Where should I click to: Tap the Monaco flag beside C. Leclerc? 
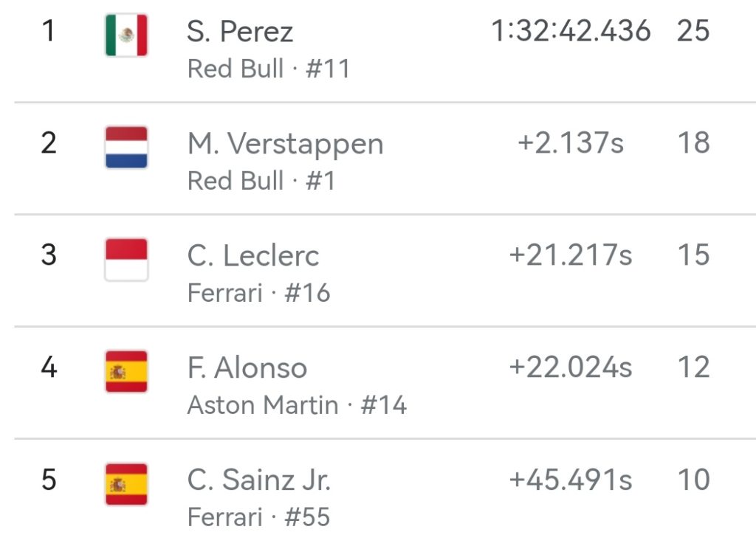click(126, 260)
